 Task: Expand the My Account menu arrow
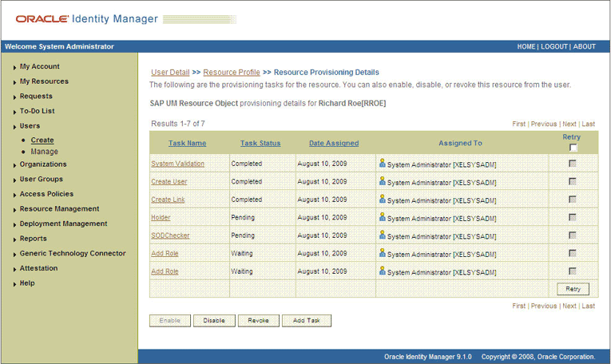click(14, 67)
